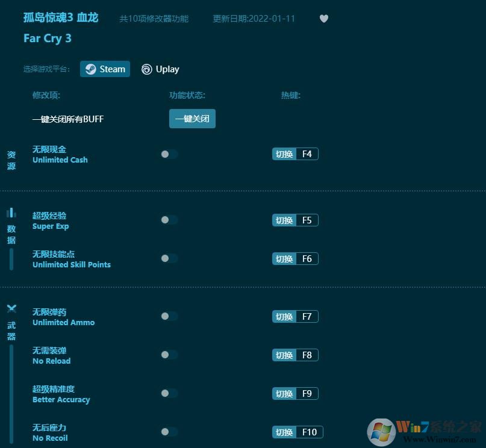Click the 资源 category label

(x=11, y=161)
